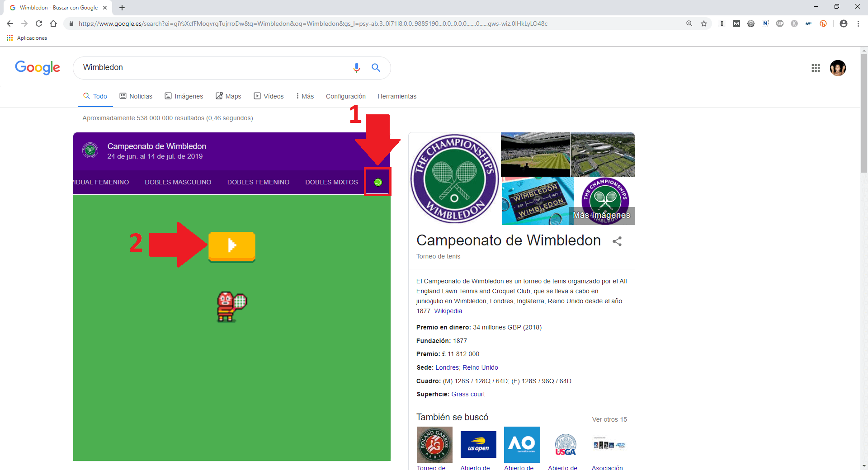Bookmark this page with the star icon
This screenshot has height=470, width=868.
(704, 23)
